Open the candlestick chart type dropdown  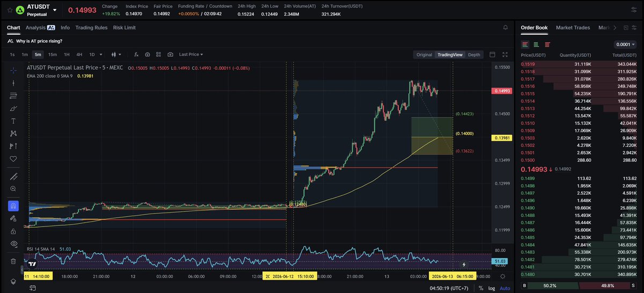(116, 54)
